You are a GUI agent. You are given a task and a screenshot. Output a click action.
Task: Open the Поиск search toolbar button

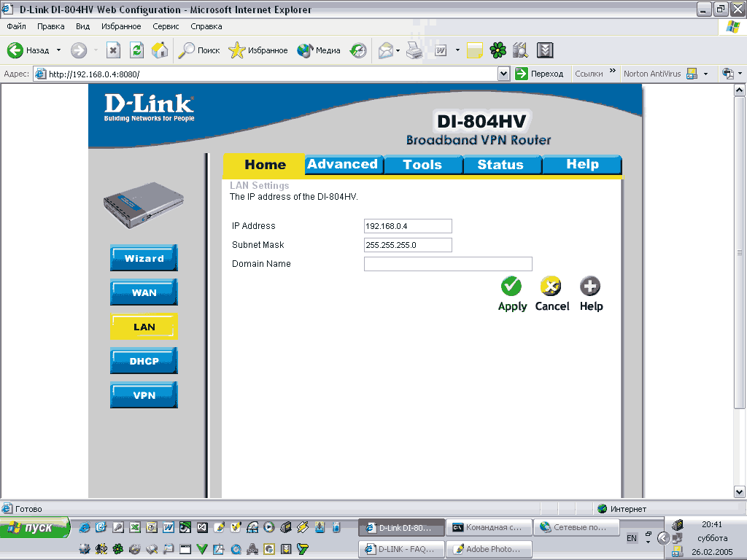(199, 50)
